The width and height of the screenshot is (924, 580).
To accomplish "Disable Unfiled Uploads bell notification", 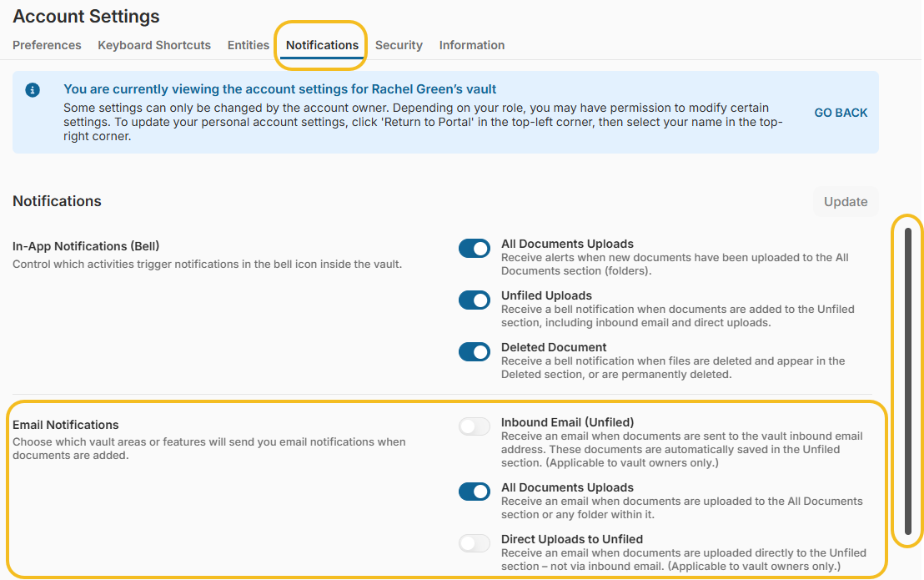I will point(474,300).
